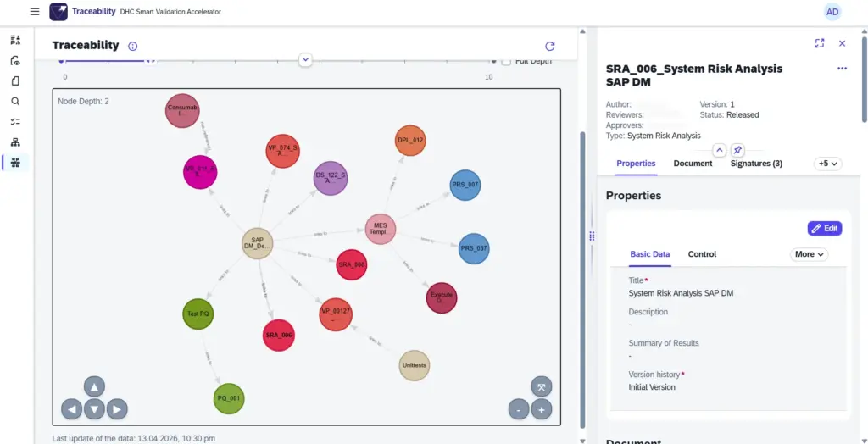
Task: Open the AD user avatar menu
Action: pyautogui.click(x=832, y=12)
